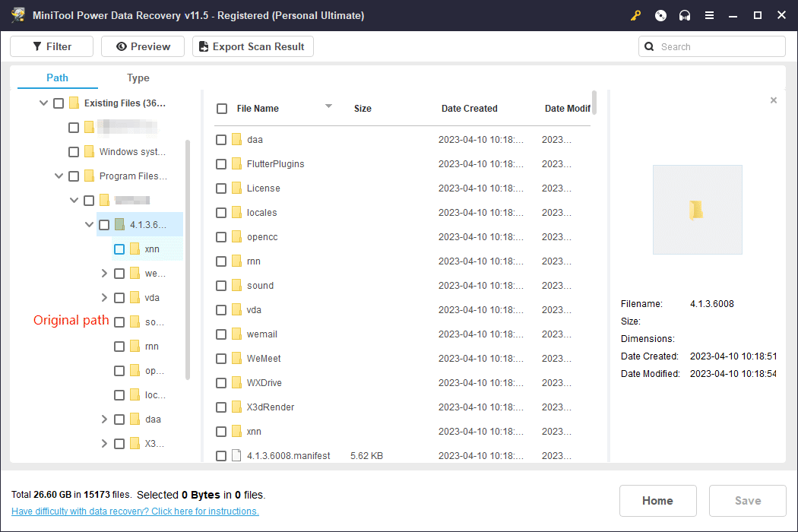Image resolution: width=798 pixels, height=532 pixels.
Task: Click the daa folder icon in file list
Action: (x=236, y=140)
